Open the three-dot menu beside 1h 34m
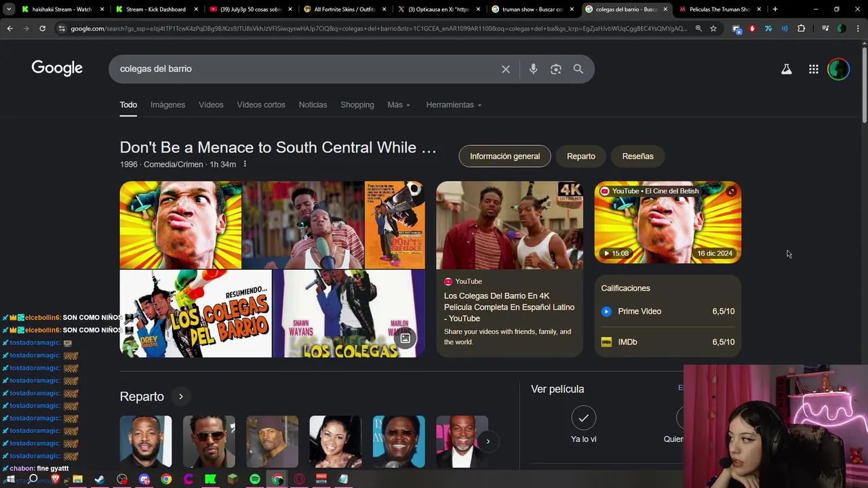 pos(245,165)
